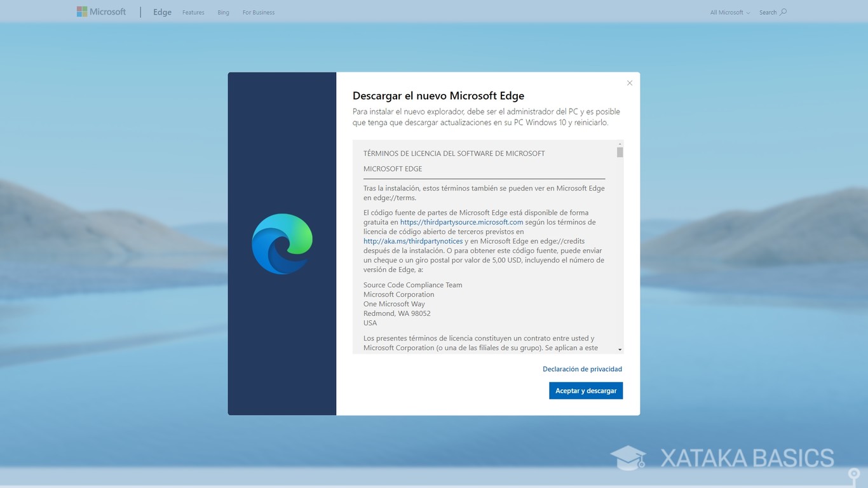Click the pin marker icon at bottom right

(x=854, y=473)
